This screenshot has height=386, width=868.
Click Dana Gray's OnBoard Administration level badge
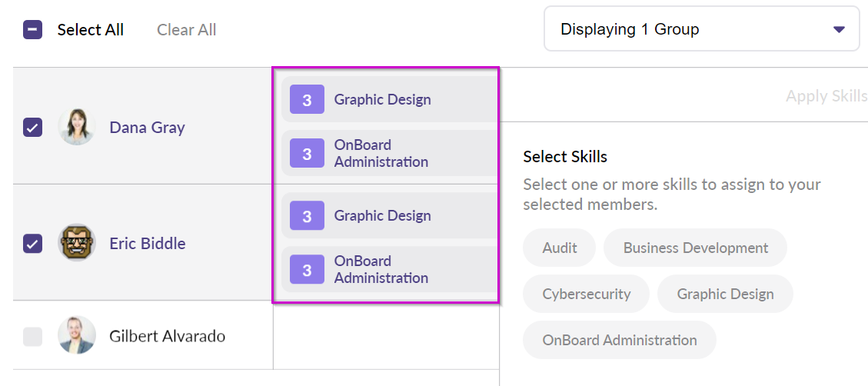point(307,154)
